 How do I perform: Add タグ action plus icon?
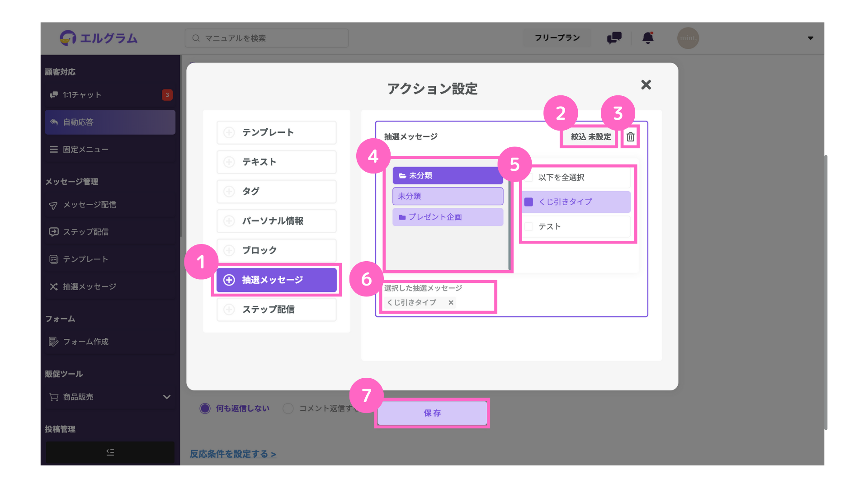pyautogui.click(x=229, y=191)
